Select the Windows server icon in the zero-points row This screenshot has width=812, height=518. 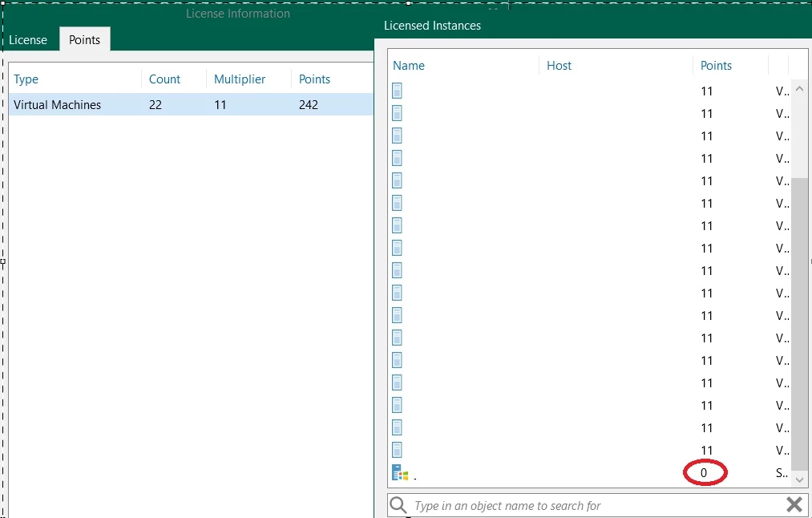tap(400, 472)
